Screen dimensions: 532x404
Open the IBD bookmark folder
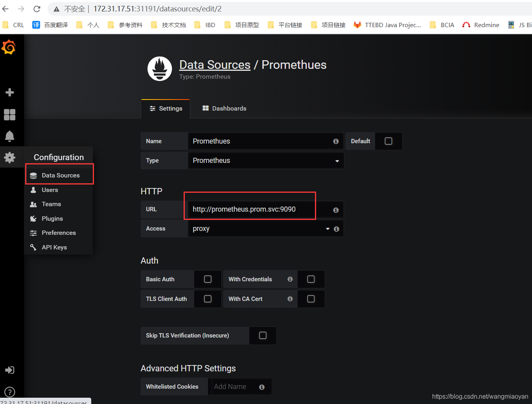(205, 25)
